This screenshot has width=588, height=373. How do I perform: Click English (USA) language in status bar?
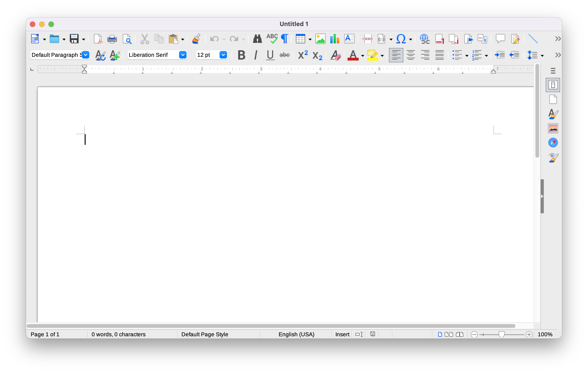[296, 334]
